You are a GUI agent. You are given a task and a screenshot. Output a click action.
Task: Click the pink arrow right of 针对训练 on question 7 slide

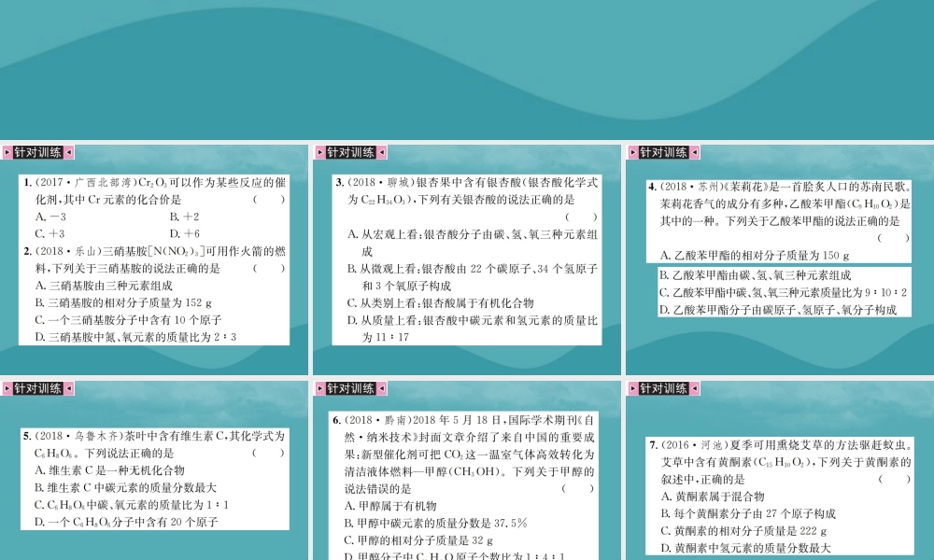pos(695,388)
